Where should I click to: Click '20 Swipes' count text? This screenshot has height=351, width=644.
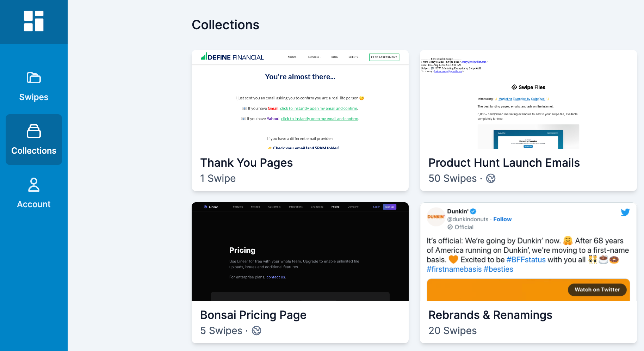[453, 331]
